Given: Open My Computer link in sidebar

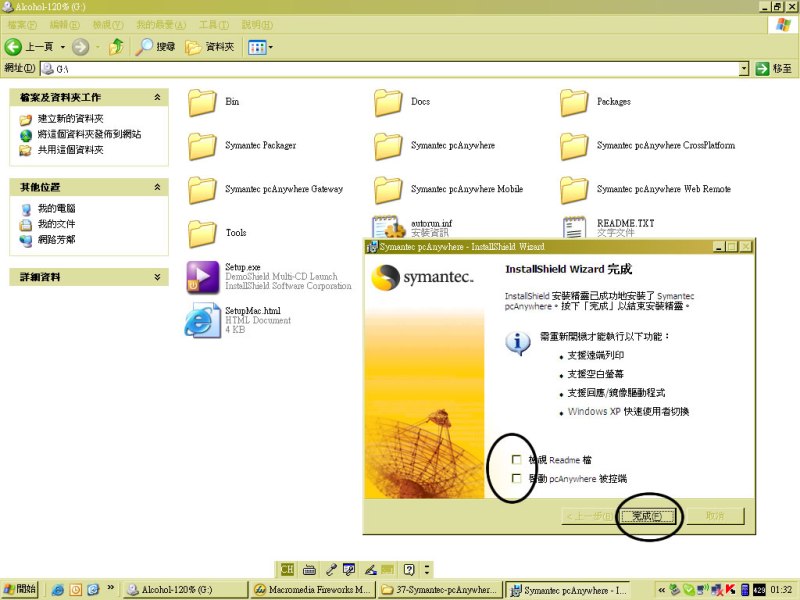Looking at the screenshot, I should click(x=56, y=208).
